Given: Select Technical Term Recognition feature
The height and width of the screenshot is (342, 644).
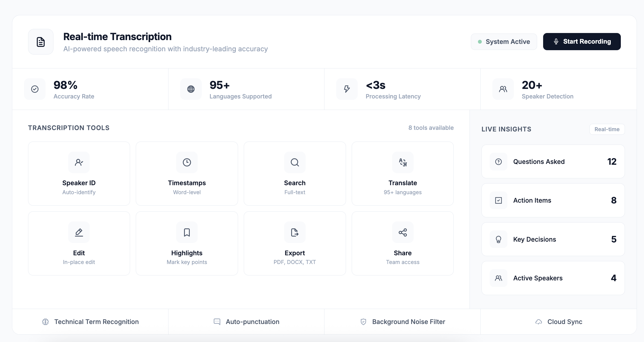Looking at the screenshot, I should [x=91, y=322].
